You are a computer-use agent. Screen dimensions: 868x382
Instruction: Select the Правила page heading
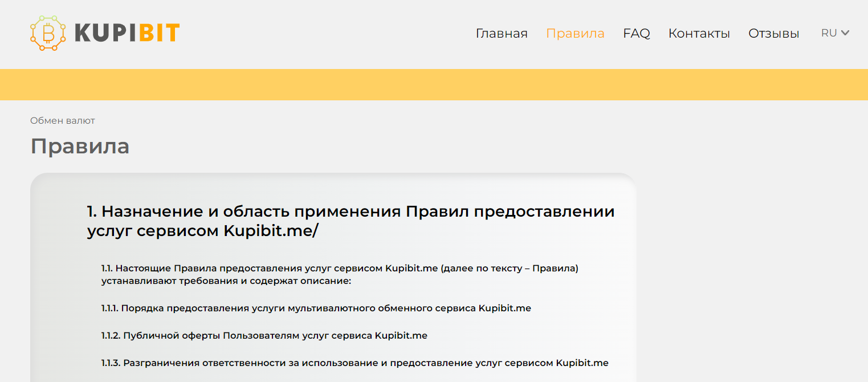(x=80, y=147)
